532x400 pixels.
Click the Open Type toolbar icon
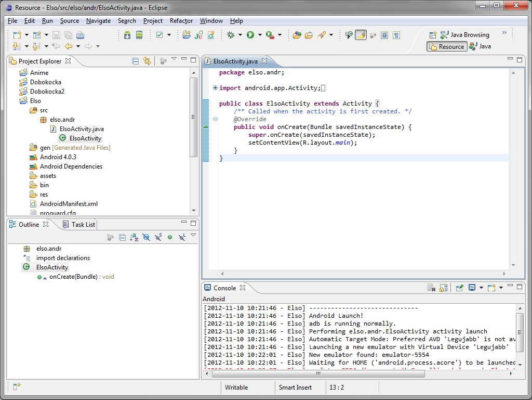297,35
